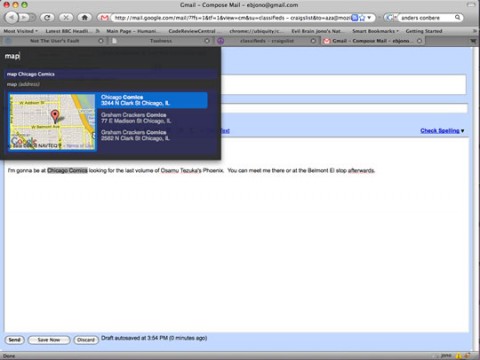
Task: Click the Gmail favicon in the address bar
Action: (104, 18)
